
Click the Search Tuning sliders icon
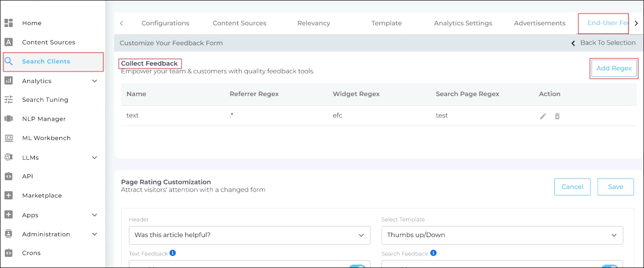click(x=8, y=100)
